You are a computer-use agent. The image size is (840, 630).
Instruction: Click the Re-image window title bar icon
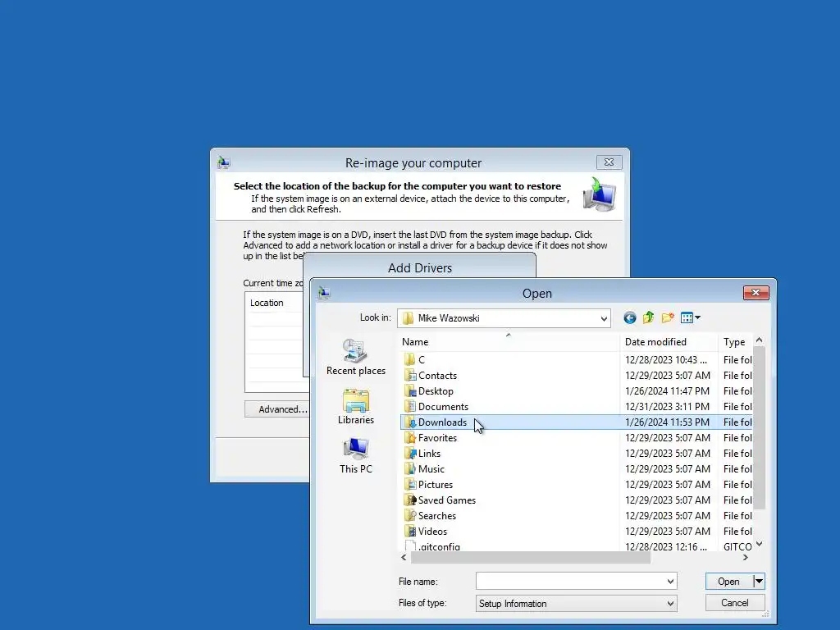(224, 162)
